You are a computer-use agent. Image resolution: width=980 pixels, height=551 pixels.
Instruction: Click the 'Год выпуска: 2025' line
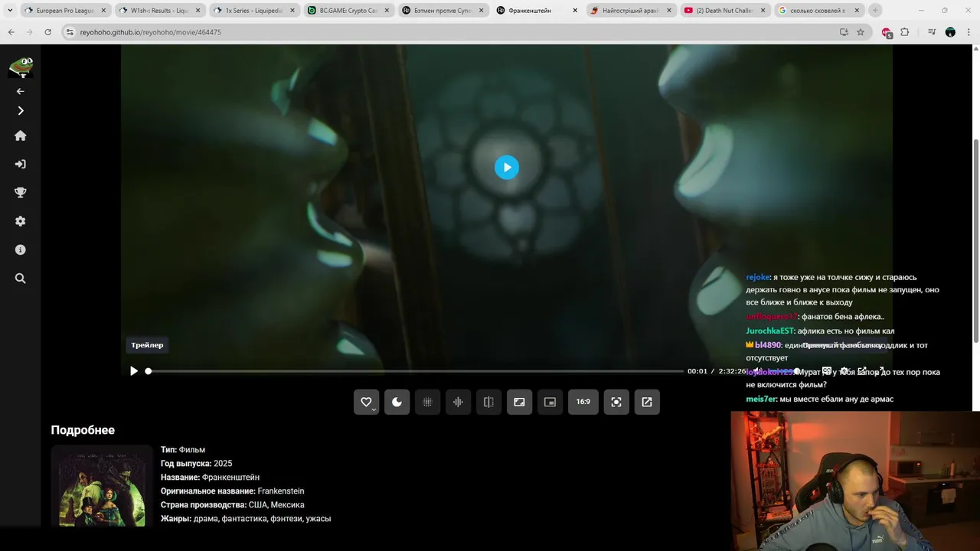(x=196, y=464)
